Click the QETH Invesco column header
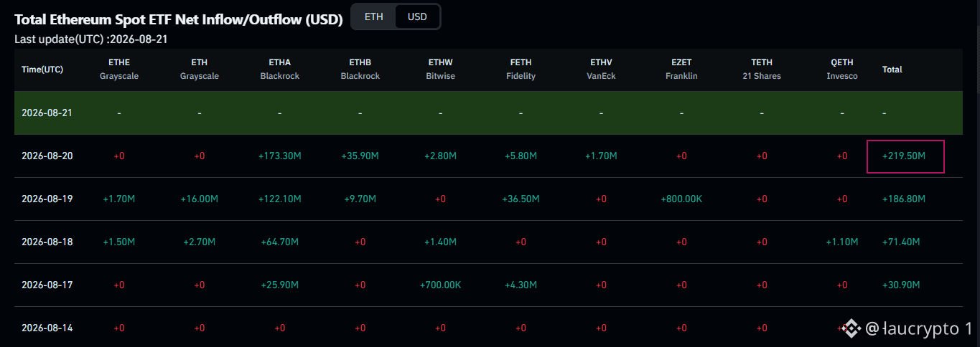980x347 pixels. click(x=842, y=70)
